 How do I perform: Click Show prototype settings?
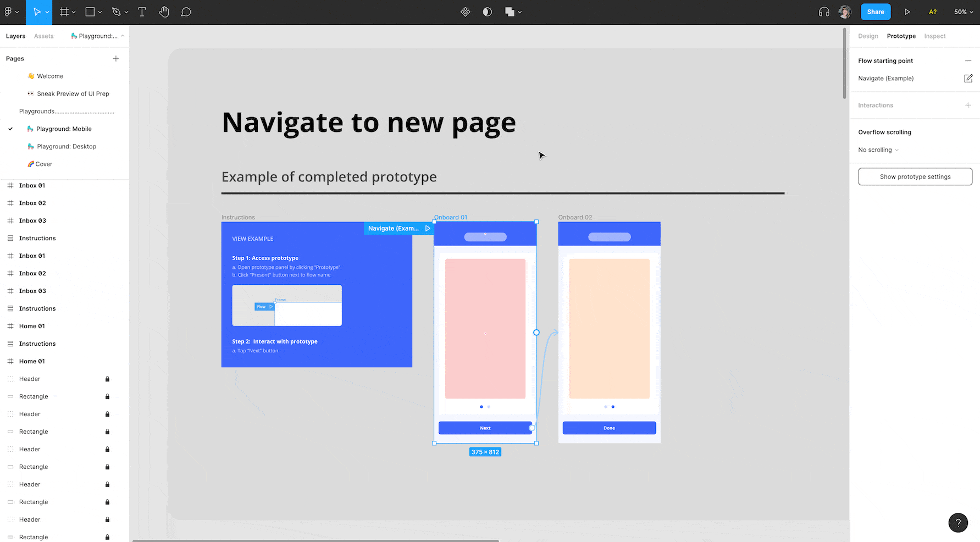(x=915, y=176)
